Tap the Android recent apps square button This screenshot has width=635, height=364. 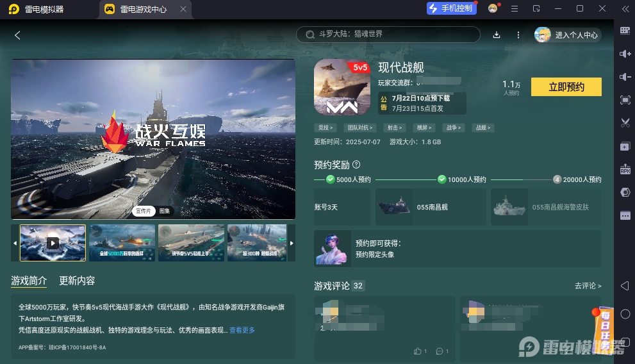click(x=625, y=342)
